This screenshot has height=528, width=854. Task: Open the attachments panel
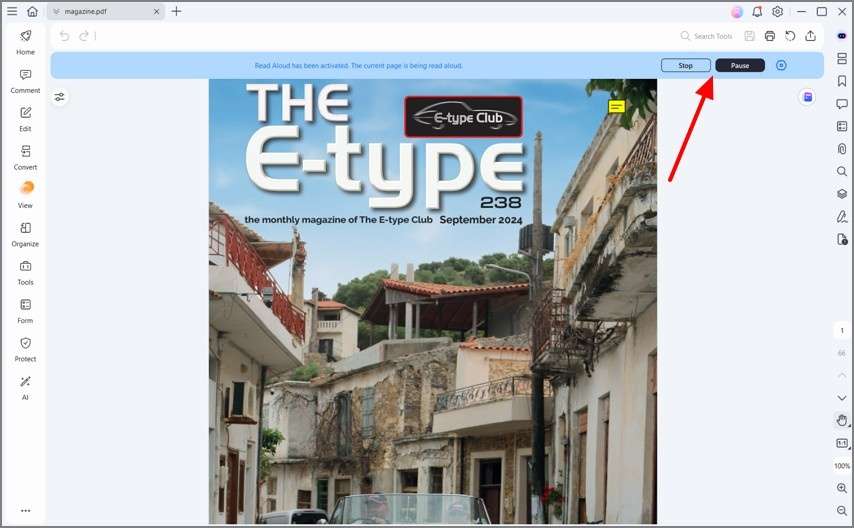[x=841, y=149]
